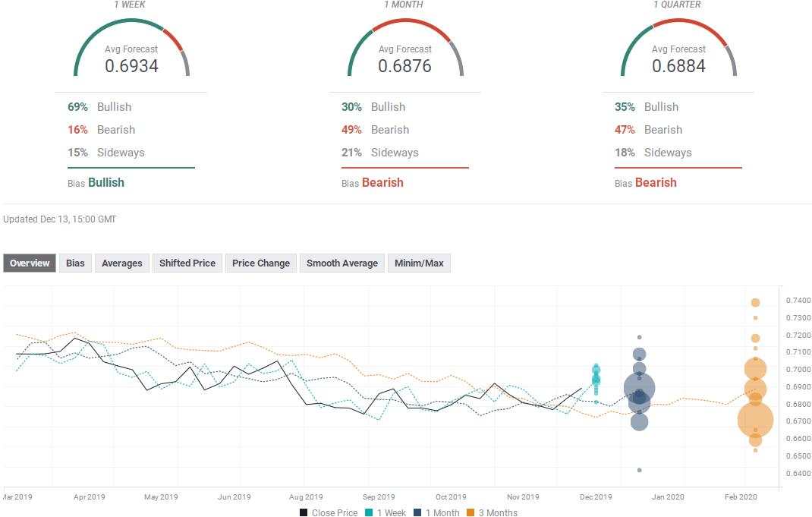The height and width of the screenshot is (517, 812).
Task: Click the 1 Month forecast gauge
Action: pos(405,48)
